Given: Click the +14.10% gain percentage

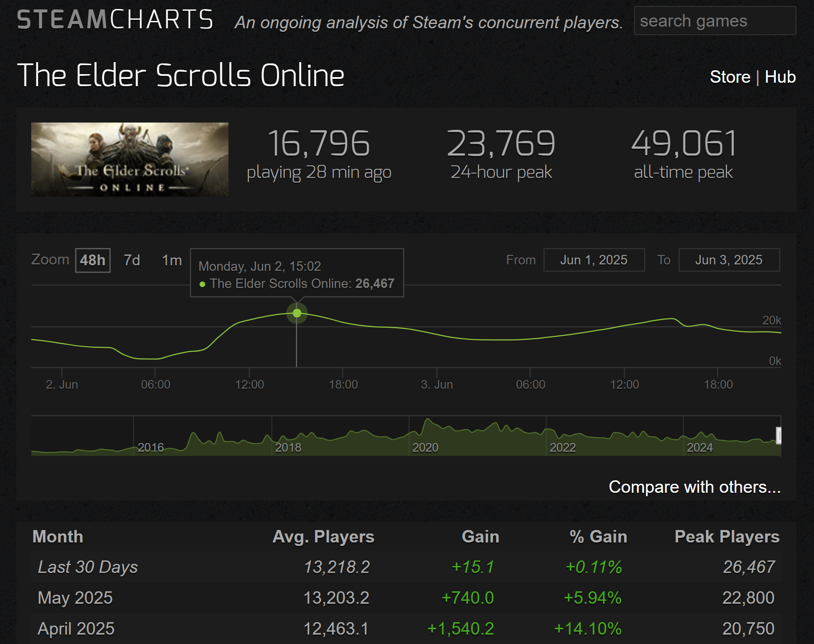Looking at the screenshot, I should click(588, 629).
